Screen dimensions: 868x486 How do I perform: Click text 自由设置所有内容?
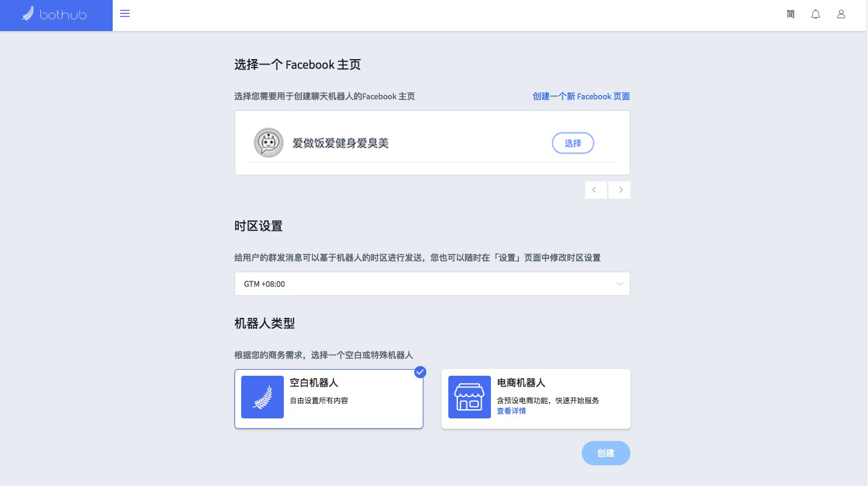tap(319, 401)
